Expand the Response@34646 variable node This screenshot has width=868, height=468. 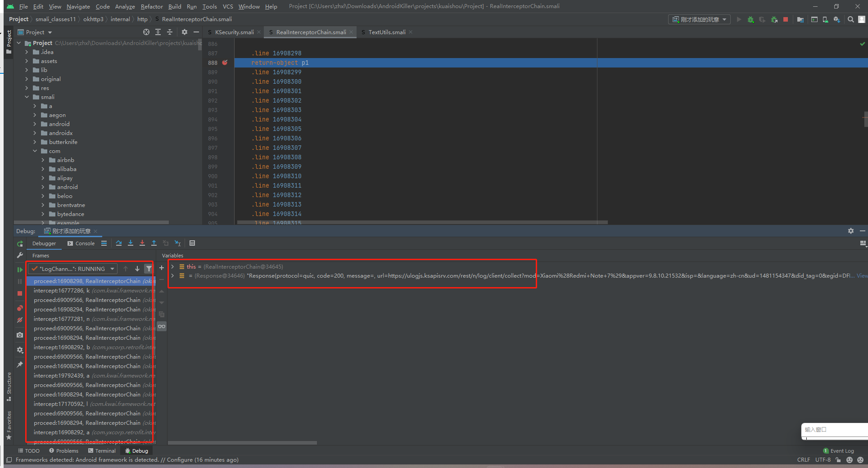click(172, 275)
